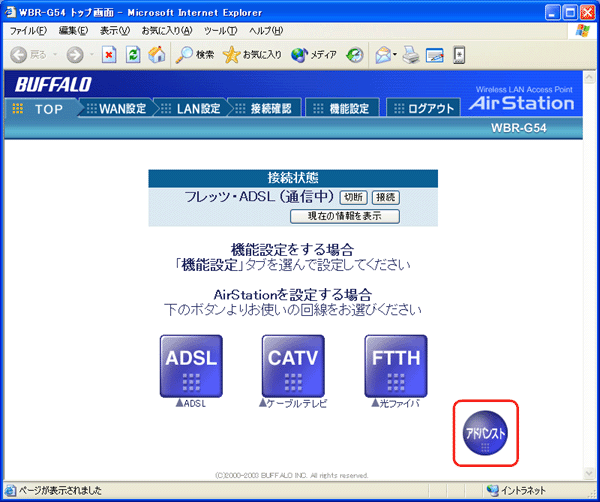Switch to the 接続確認 tab
The height and width of the screenshot is (502, 600).
pyautogui.click(x=265, y=109)
